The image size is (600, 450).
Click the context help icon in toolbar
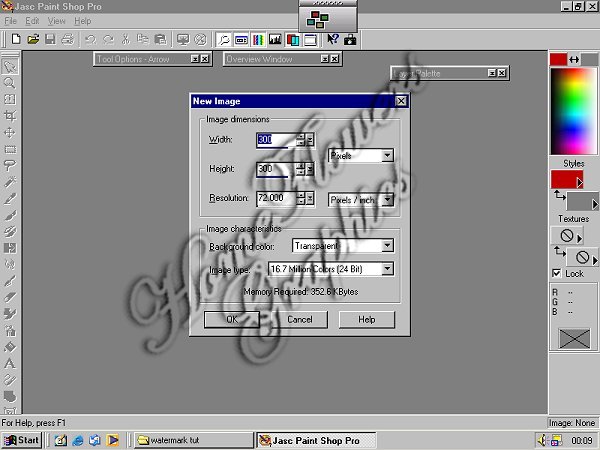[334, 40]
